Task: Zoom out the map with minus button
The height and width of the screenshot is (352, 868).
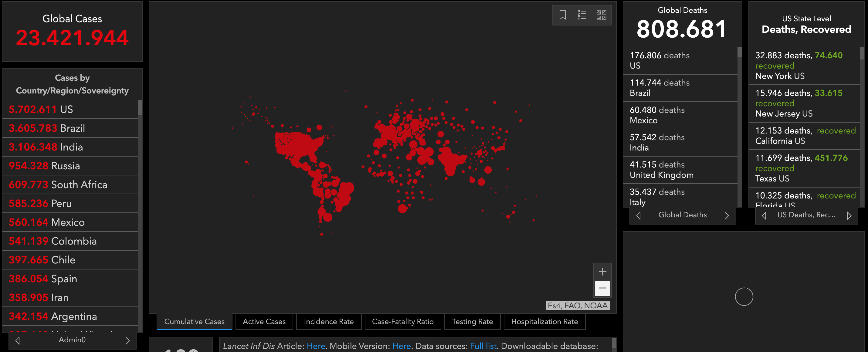Action: tap(602, 288)
